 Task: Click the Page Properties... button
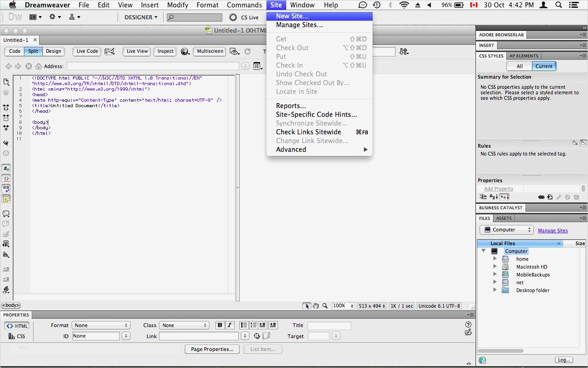pyautogui.click(x=212, y=349)
